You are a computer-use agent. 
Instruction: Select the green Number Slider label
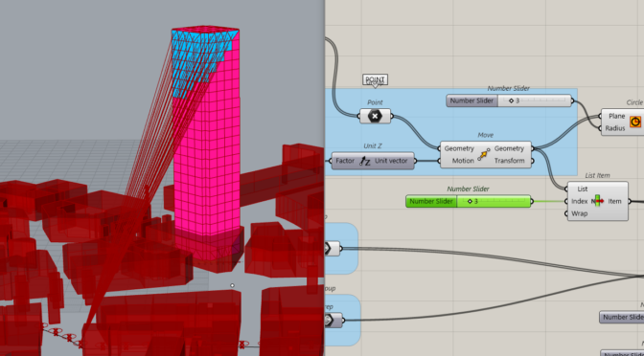(x=431, y=201)
